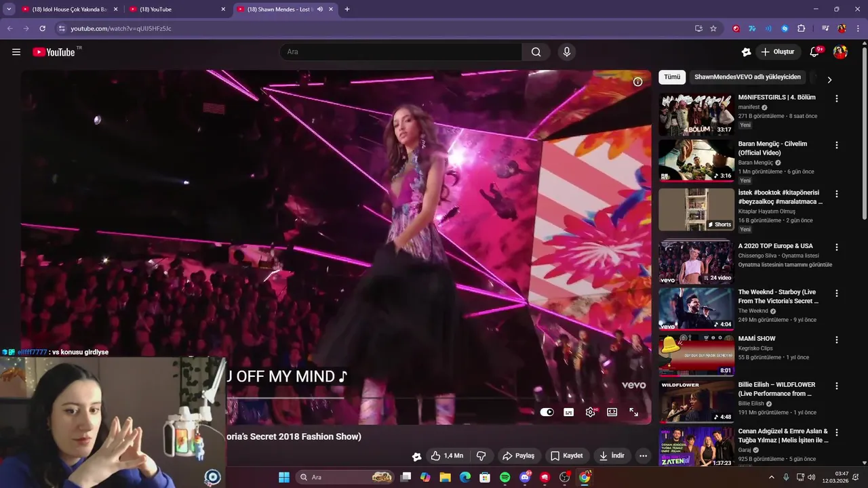Open File Explorer from the taskbar
This screenshot has height=488, width=868.
point(445,477)
